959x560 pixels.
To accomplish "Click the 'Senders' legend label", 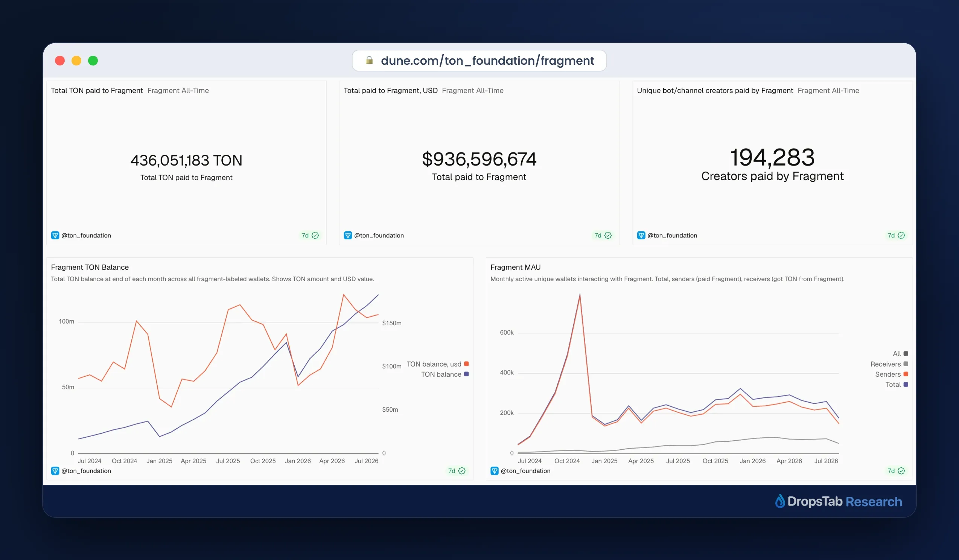I will pos(888,374).
